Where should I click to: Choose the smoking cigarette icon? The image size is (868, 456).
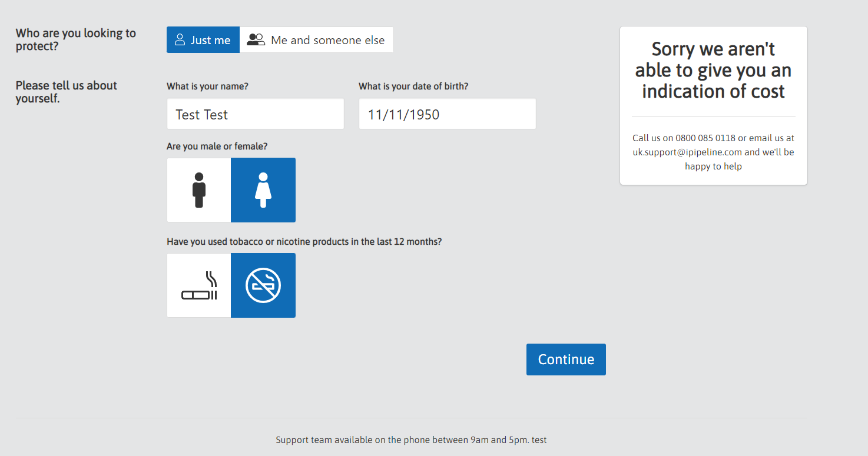[199, 285]
